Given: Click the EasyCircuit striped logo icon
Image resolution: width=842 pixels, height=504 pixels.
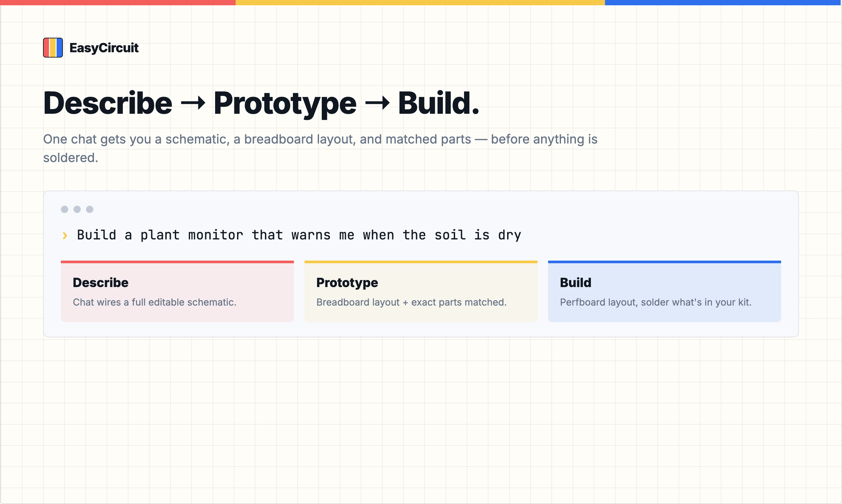Looking at the screenshot, I should (53, 48).
